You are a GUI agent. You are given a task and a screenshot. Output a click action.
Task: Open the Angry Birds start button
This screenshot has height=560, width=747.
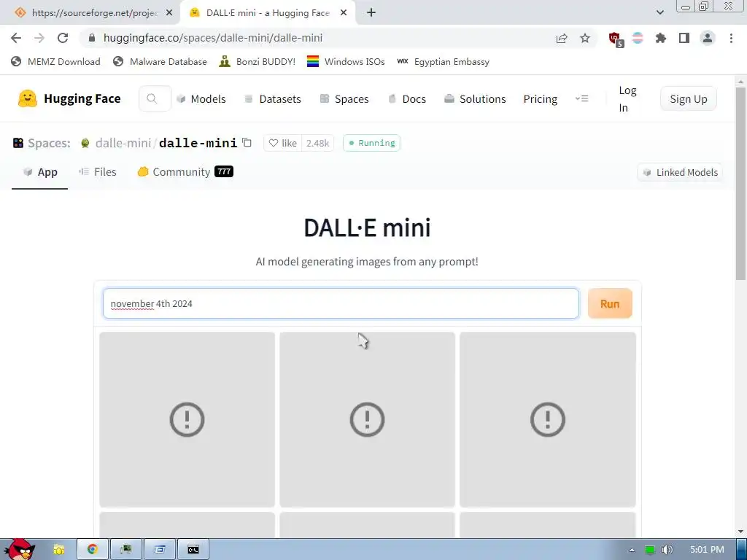click(19, 548)
